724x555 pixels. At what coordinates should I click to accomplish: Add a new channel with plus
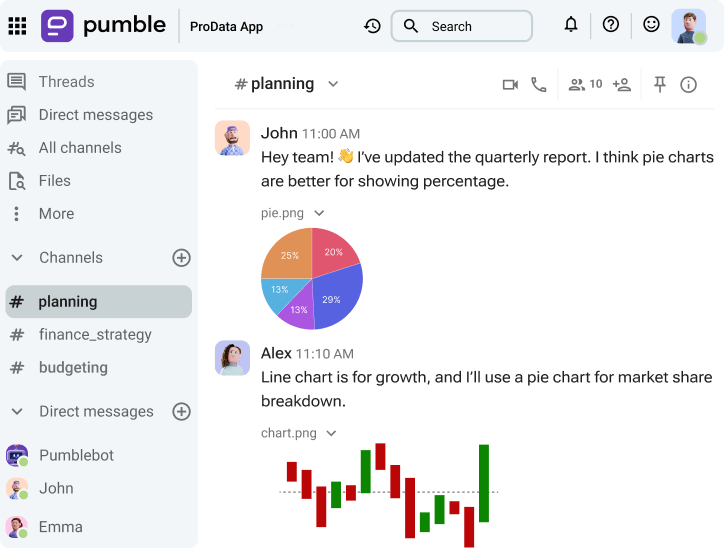[x=181, y=258]
